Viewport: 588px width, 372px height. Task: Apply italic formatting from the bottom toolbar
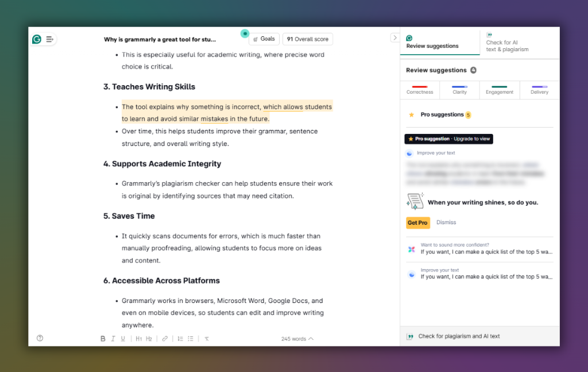pos(113,338)
